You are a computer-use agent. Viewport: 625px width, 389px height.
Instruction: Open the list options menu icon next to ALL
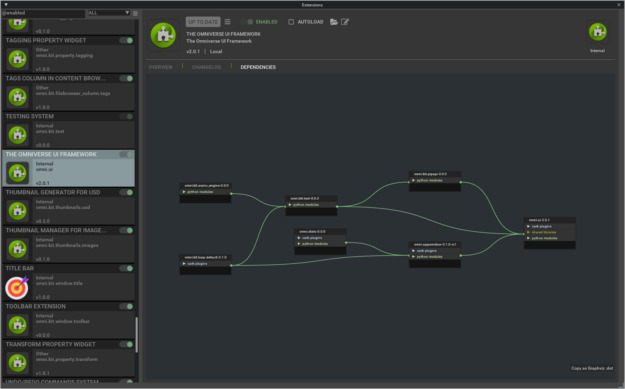[x=136, y=13]
